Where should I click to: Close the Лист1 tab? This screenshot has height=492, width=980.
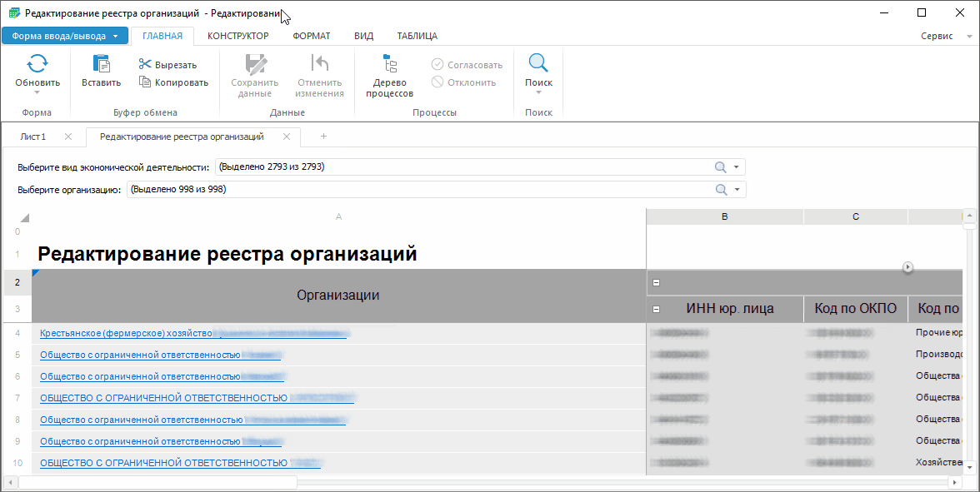[68, 137]
